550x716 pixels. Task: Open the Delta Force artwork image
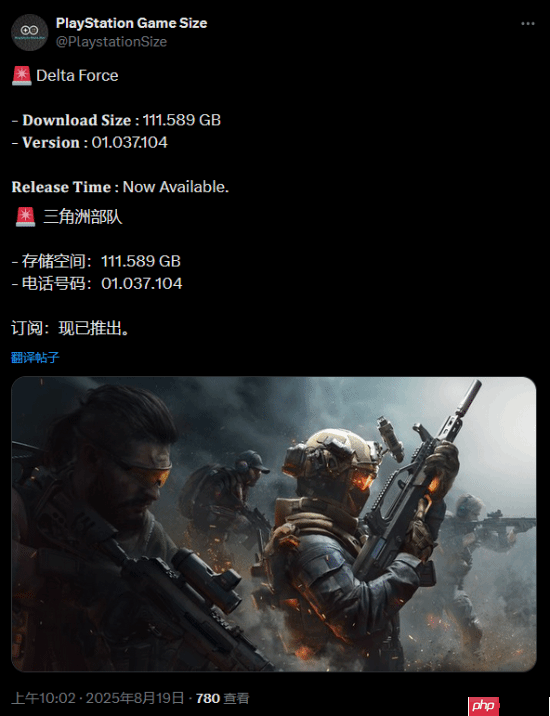(274, 524)
